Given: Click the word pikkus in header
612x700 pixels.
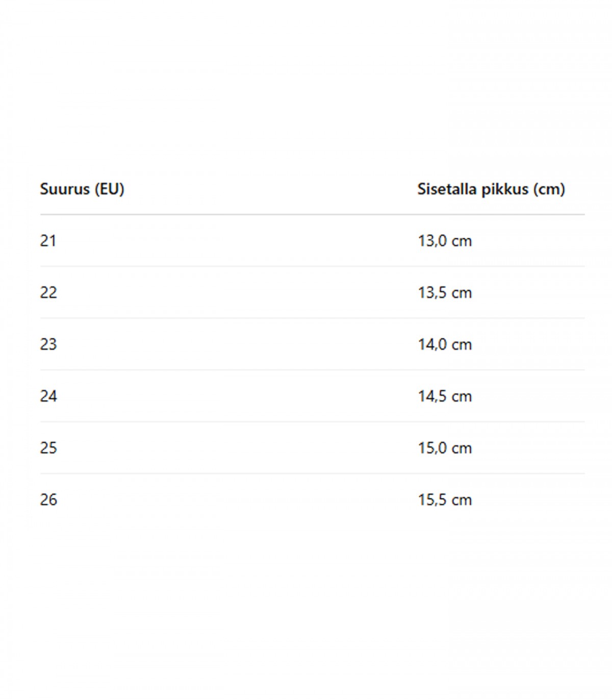Looking at the screenshot, I should click(506, 189).
